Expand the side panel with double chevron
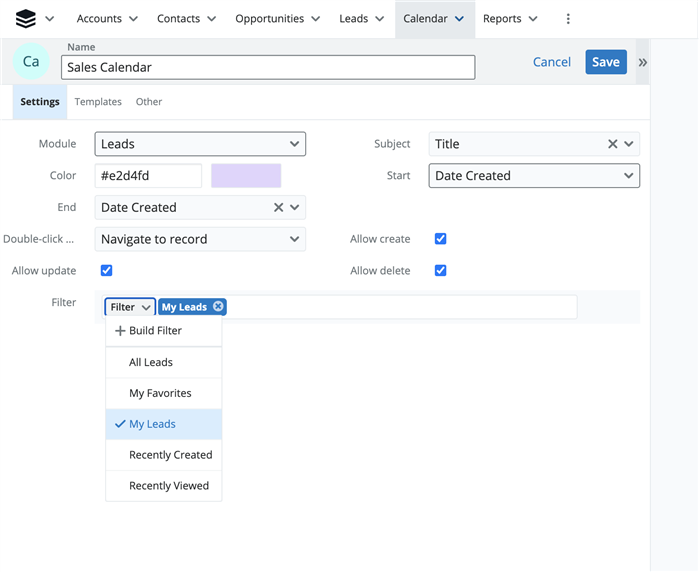This screenshot has height=572, width=699. [642, 62]
